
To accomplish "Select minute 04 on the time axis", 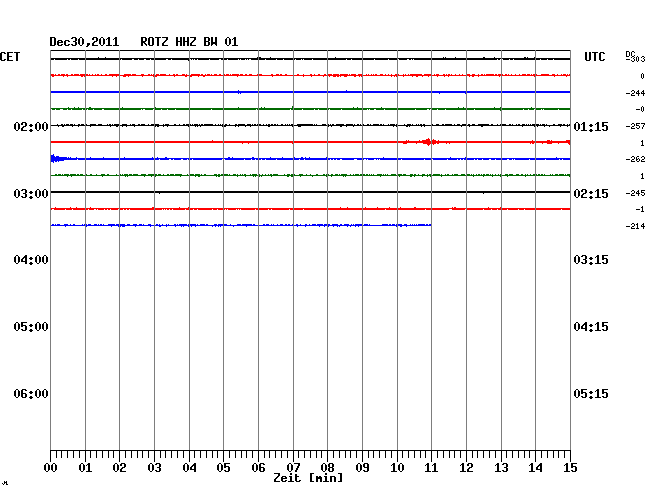I will 189,468.
